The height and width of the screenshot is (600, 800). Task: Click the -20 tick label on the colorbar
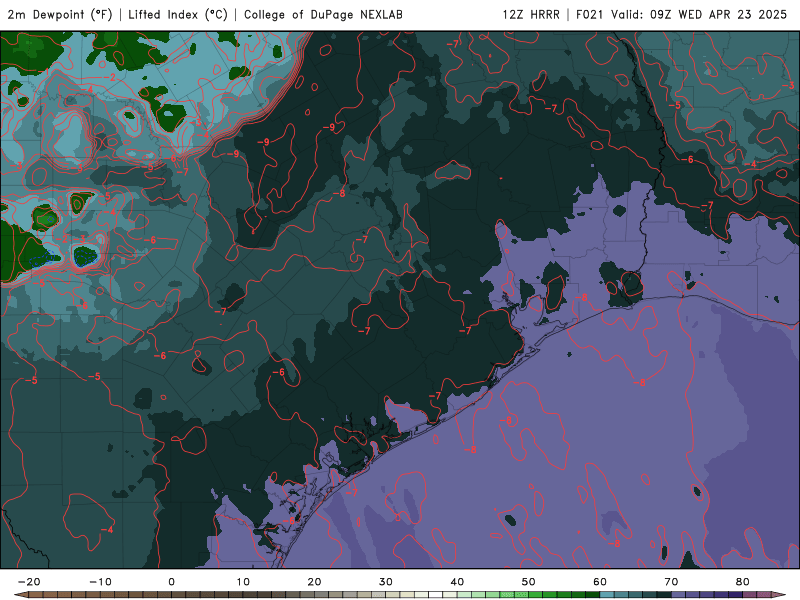coord(29,582)
